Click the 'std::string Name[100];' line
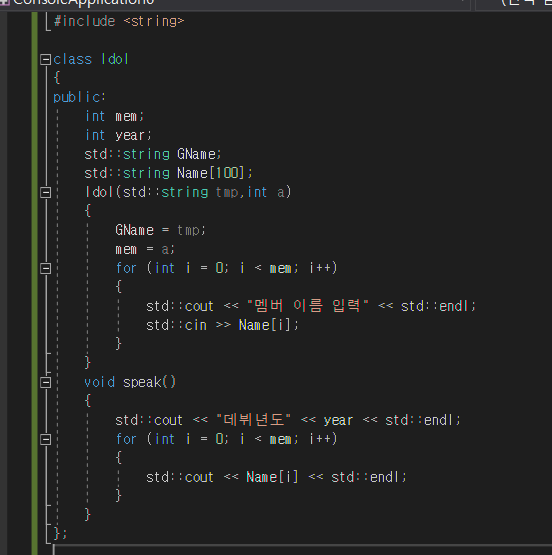 pyautogui.click(x=168, y=173)
